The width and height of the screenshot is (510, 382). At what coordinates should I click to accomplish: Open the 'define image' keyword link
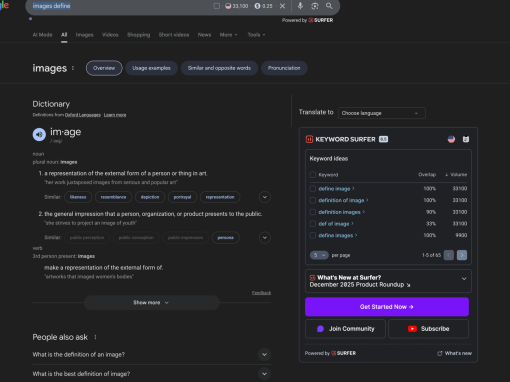pos(334,189)
